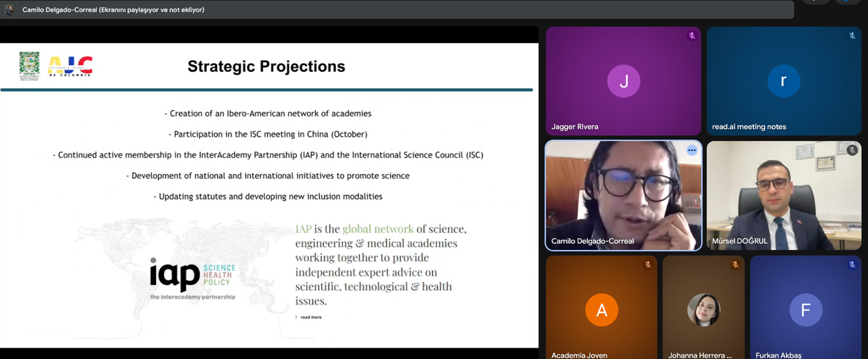Click the muted mic icon on Academia Joven tile
This screenshot has width=868, height=359.
(x=647, y=265)
